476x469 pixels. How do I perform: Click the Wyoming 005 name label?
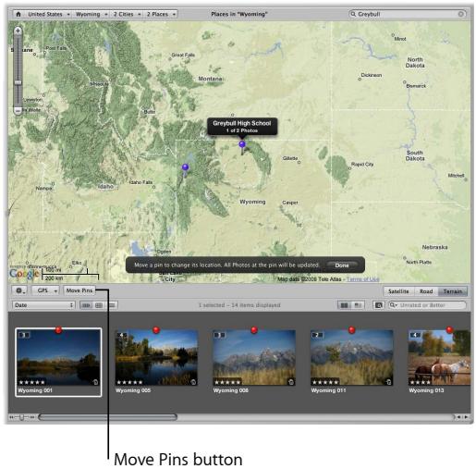click(x=133, y=390)
